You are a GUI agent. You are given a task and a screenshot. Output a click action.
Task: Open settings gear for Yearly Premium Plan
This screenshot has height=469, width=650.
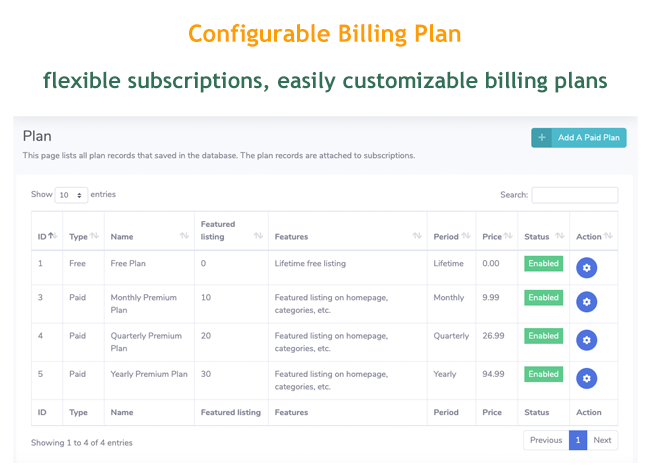587,377
